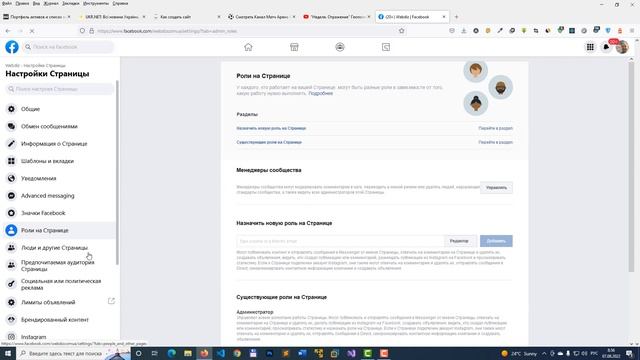This screenshot has height=360, width=640.
Task: Click the Роли на Странице person icon
Action: pyautogui.click(x=11, y=230)
